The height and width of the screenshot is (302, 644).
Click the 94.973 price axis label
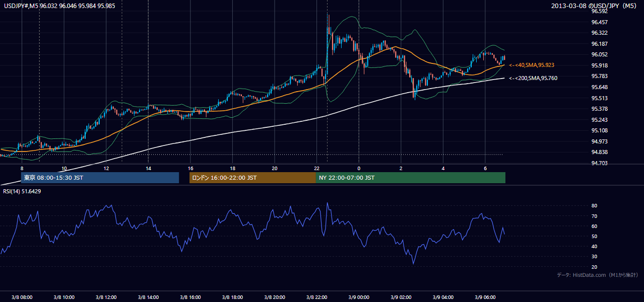(x=599, y=141)
